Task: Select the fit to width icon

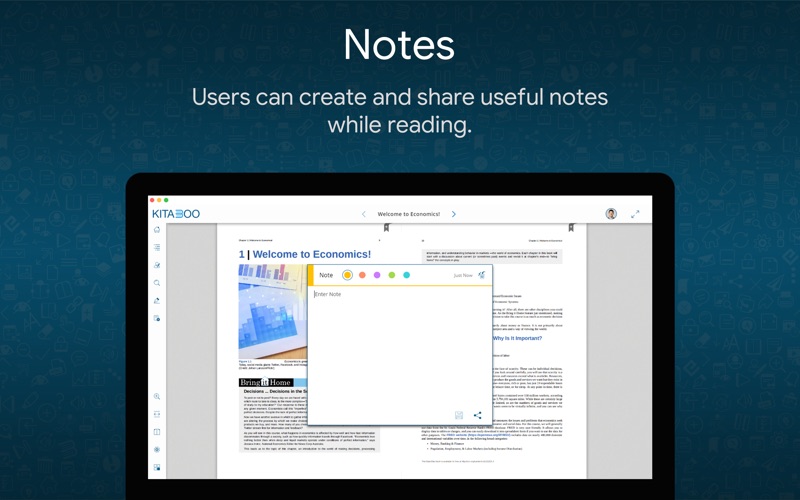Action: click(x=157, y=414)
